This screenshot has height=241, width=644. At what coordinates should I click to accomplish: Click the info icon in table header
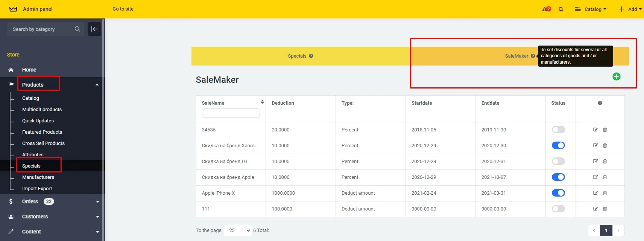(600, 103)
